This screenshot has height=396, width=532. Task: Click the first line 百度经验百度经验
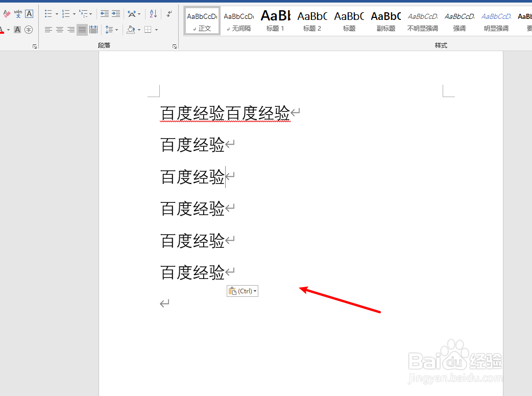coord(225,113)
